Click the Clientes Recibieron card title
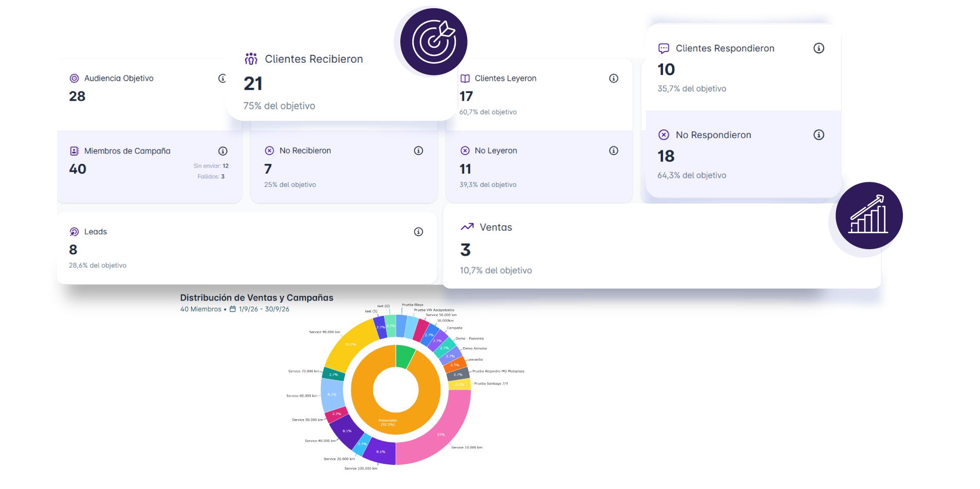The height and width of the screenshot is (489, 980). click(314, 59)
